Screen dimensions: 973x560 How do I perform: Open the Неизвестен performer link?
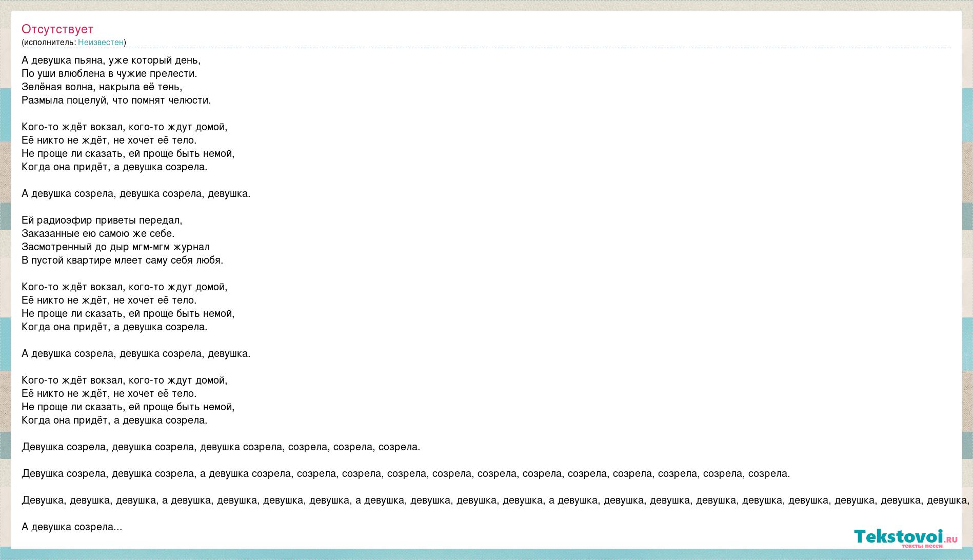click(101, 42)
